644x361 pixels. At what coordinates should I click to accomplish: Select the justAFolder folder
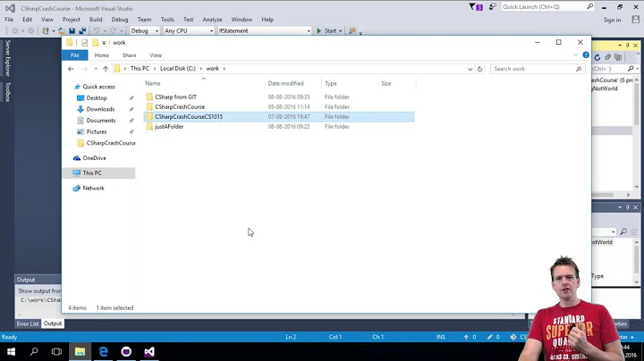click(x=169, y=127)
